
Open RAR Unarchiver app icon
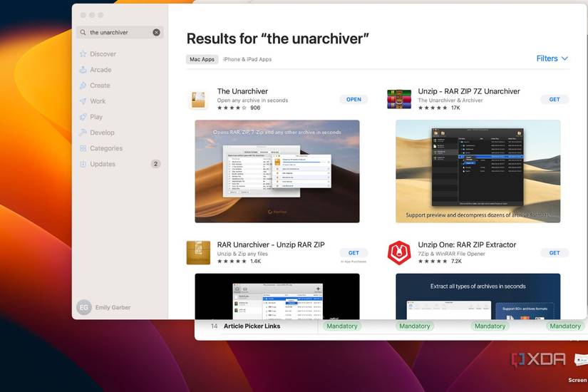point(198,253)
